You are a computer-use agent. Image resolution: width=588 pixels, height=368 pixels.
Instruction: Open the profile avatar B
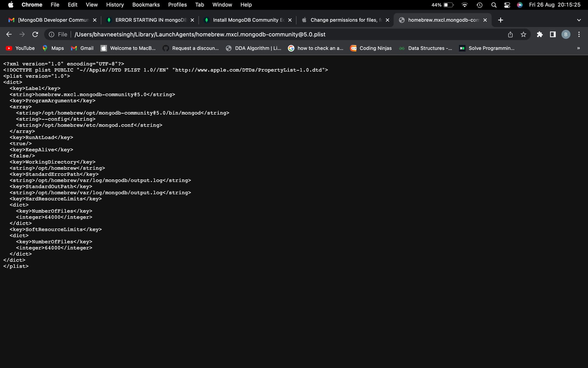566,34
